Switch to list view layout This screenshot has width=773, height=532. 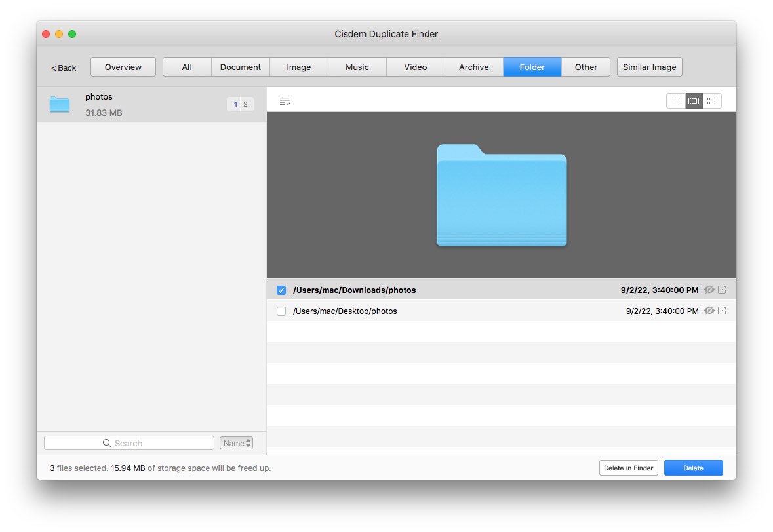(712, 100)
